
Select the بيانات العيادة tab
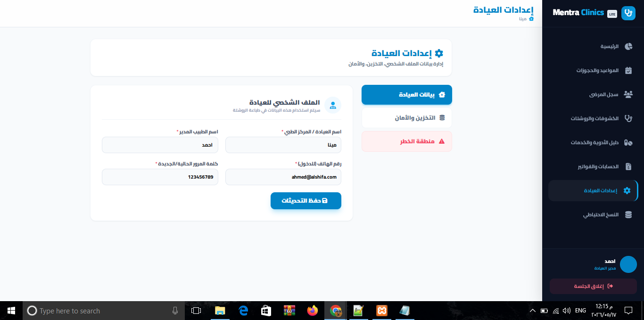(x=407, y=94)
